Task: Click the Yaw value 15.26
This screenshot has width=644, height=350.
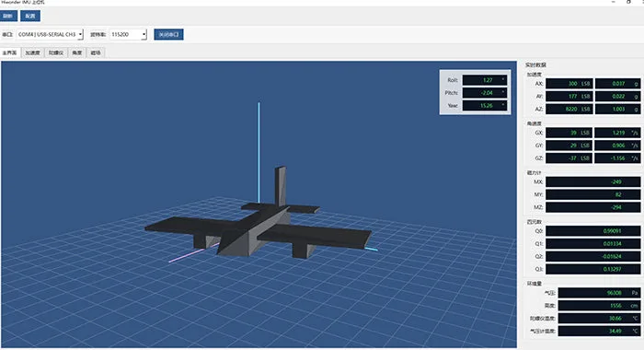Action: coord(485,106)
